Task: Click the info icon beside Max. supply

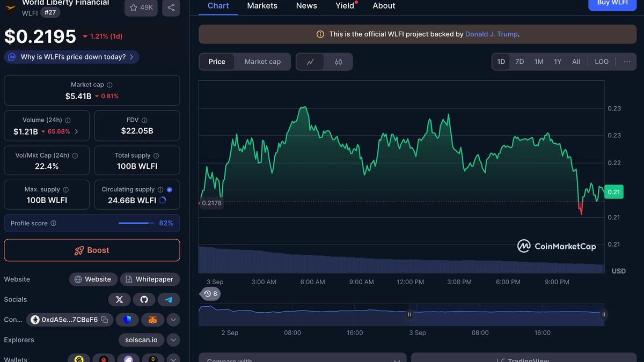Action: pyautogui.click(x=65, y=190)
